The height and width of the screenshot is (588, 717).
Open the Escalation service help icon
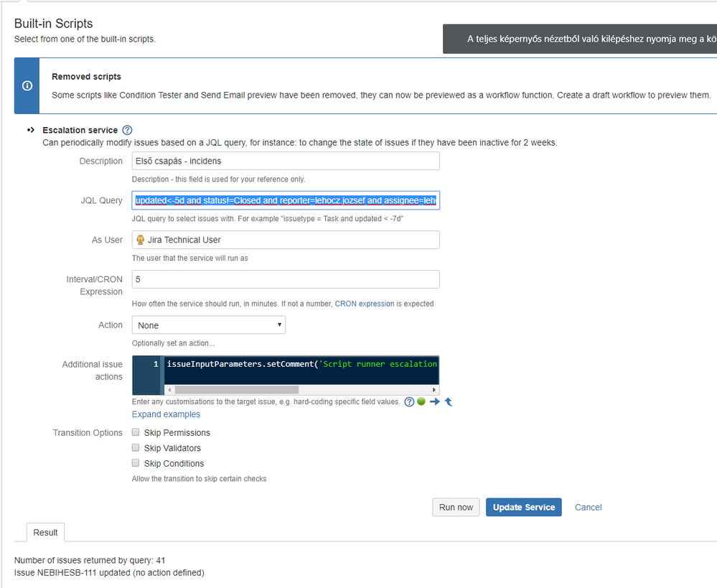click(127, 130)
